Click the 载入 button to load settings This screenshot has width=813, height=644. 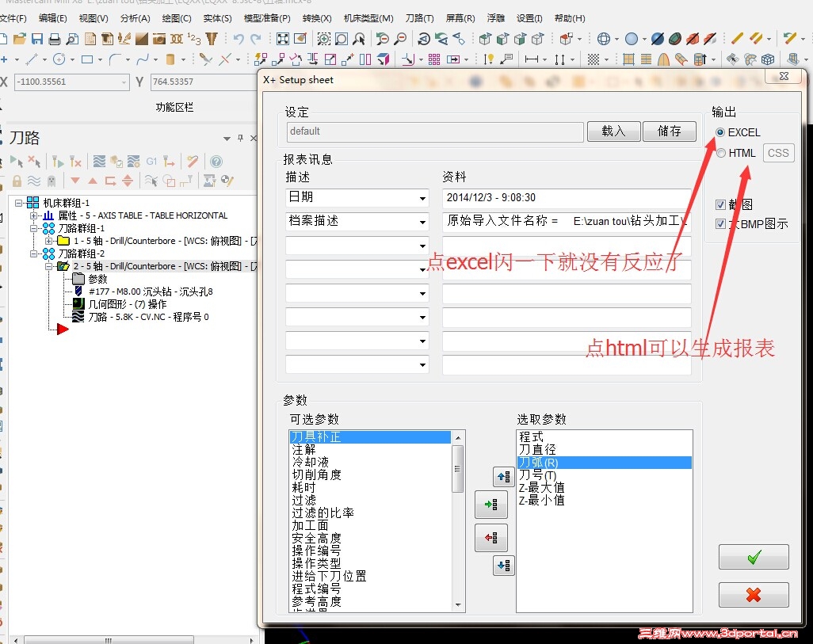pyautogui.click(x=613, y=131)
